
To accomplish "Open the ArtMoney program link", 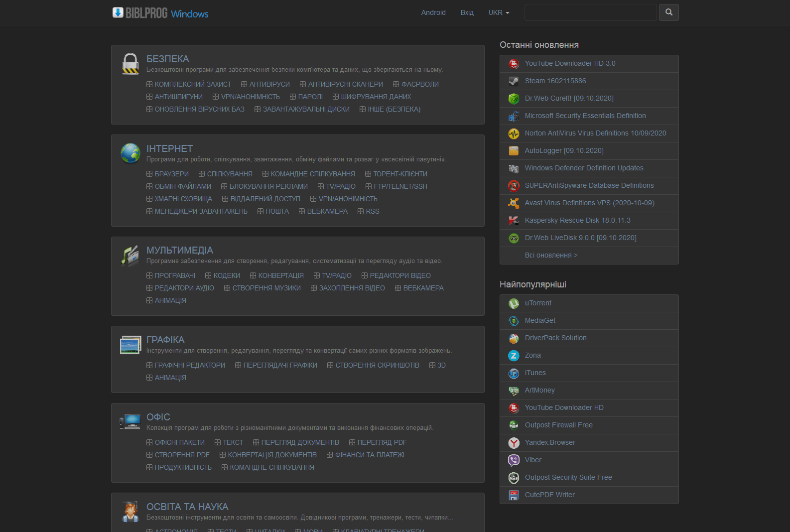I will click(540, 390).
